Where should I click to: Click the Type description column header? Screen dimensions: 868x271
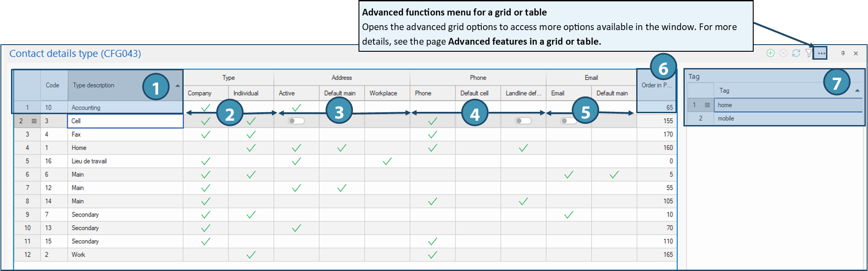coord(125,85)
